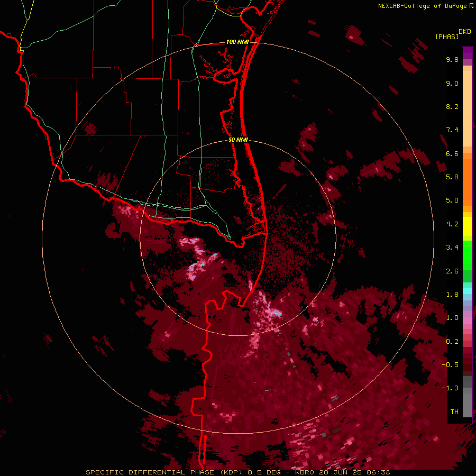Screen dimensions: 476x476
Task: Click the cyan segment of the color scale
Action: pyautogui.click(x=467, y=291)
